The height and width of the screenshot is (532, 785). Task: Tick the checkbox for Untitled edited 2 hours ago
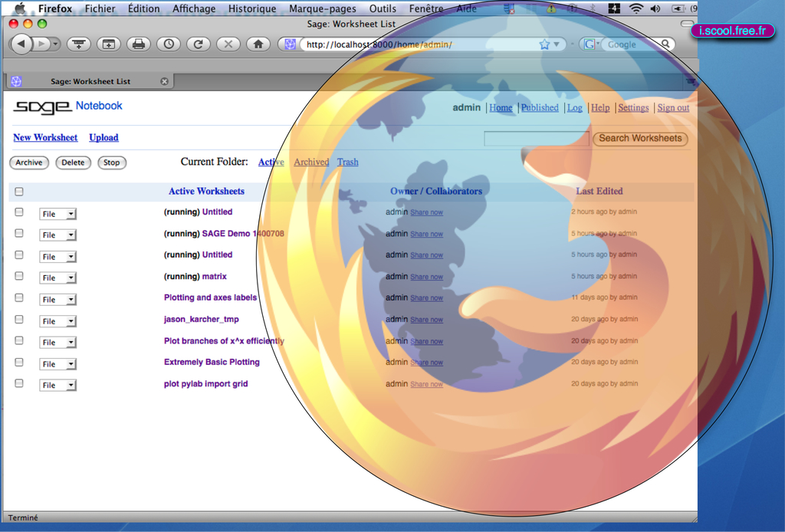(19, 212)
